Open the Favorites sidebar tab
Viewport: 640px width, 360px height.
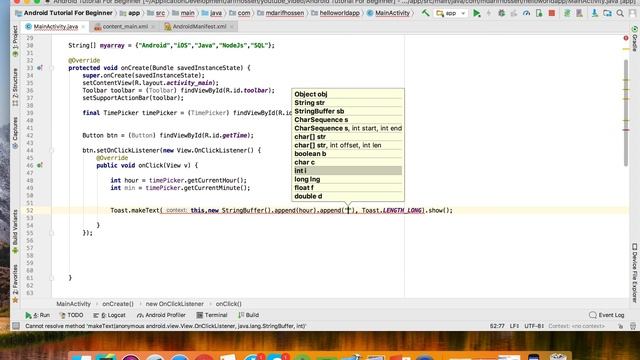(x=15, y=283)
